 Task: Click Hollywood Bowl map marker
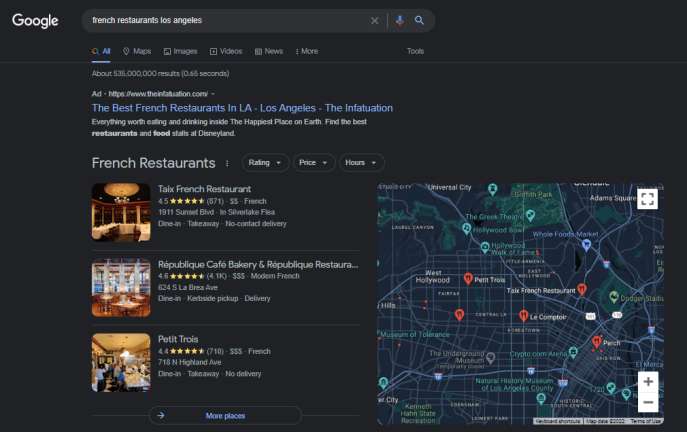coord(467,228)
